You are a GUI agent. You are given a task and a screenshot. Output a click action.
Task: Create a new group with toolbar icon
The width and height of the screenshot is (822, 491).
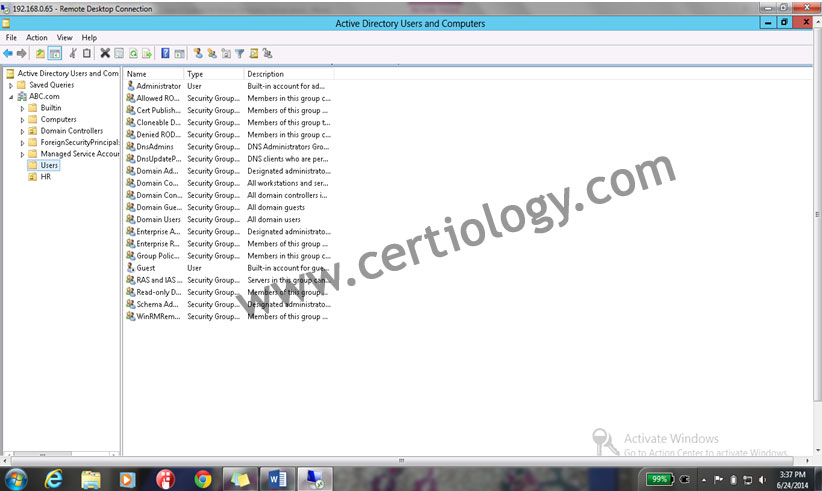212,53
